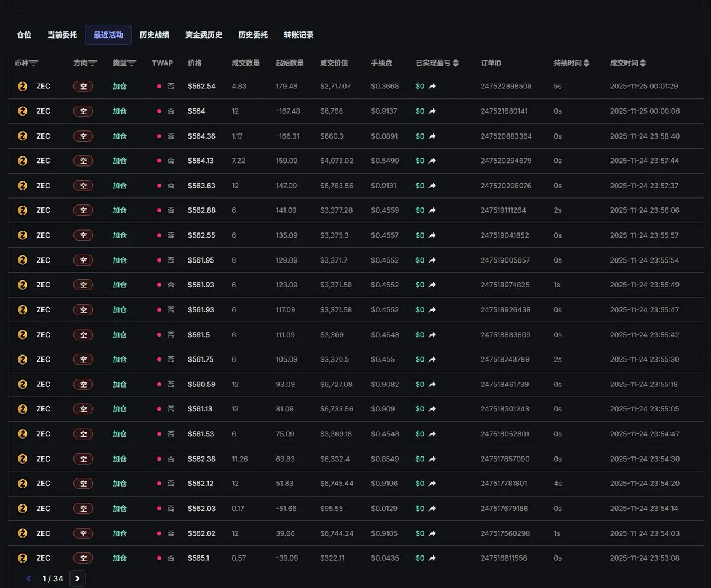
Task: Click the price $564.13
Action: tap(201, 161)
